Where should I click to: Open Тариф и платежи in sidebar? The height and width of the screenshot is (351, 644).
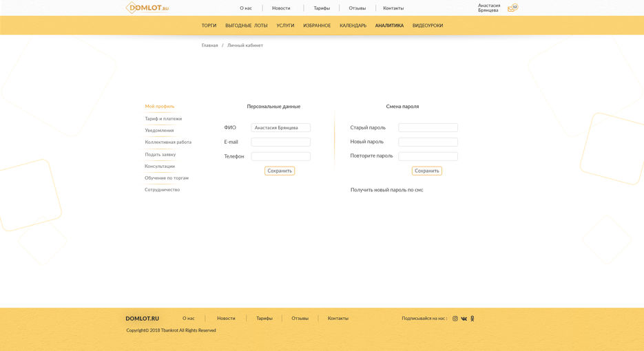163,118
